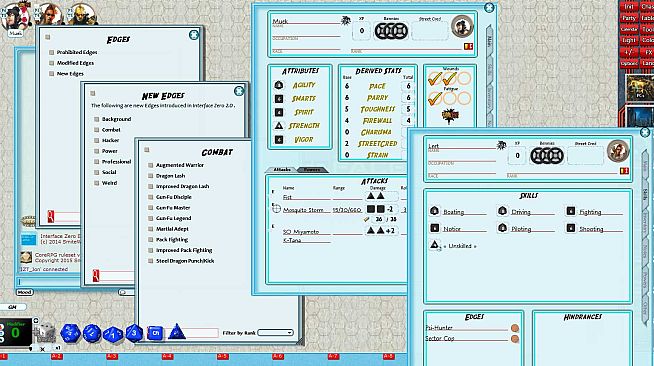Open Hacker category in New Edges
The height and width of the screenshot is (366, 654).
point(111,140)
